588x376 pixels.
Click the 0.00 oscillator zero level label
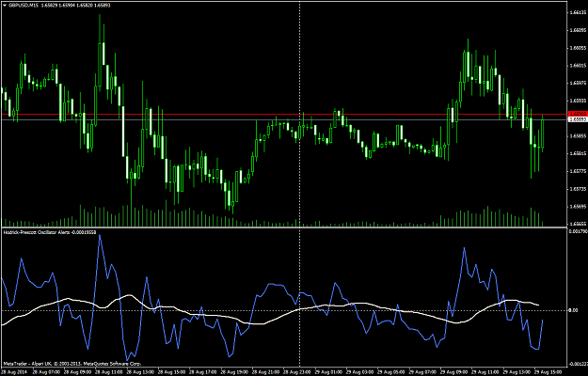[x=573, y=310]
